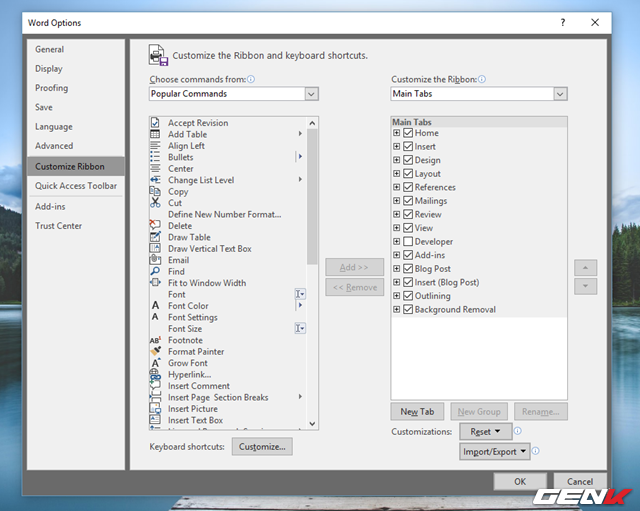The height and width of the screenshot is (511, 640).
Task: Open the Popular Commands dropdown
Action: pos(311,94)
